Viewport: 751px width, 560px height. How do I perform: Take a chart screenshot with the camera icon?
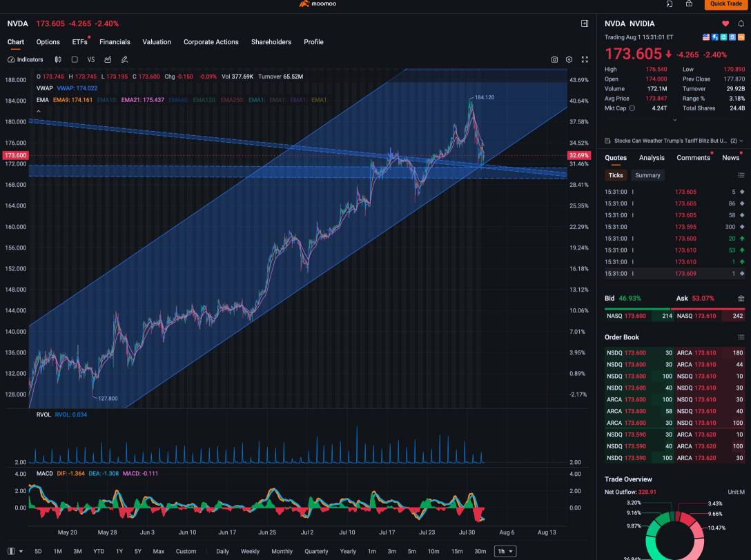(554, 59)
